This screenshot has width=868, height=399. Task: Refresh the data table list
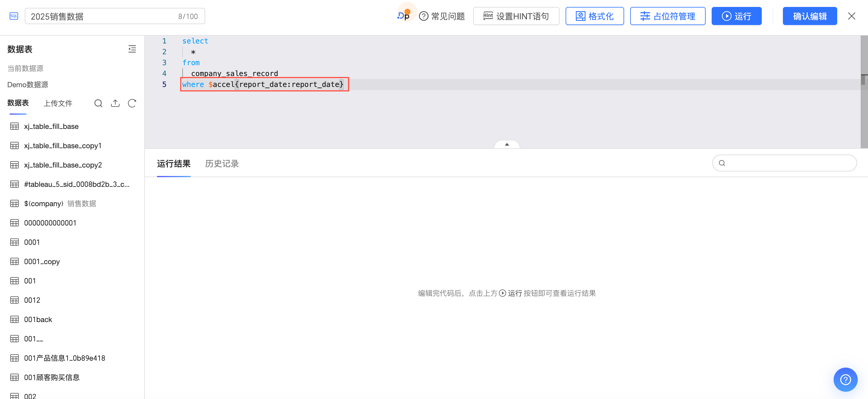pyautogui.click(x=132, y=103)
